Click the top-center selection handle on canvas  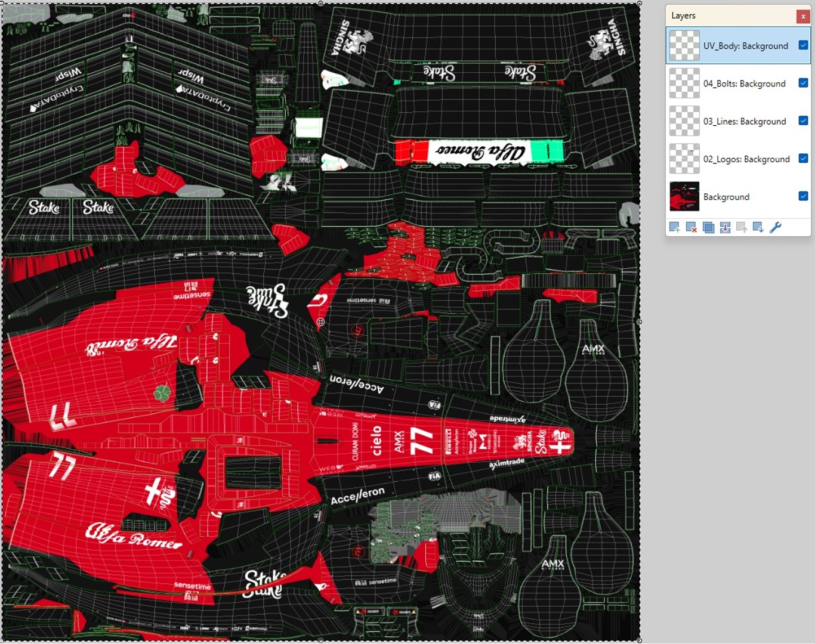coord(320,3)
